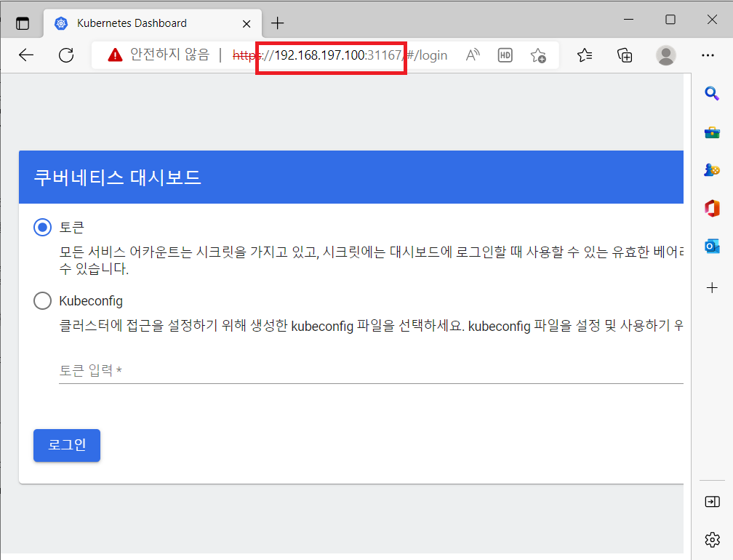The width and height of the screenshot is (733, 560).
Task: Select the 토큰 radio button
Action: click(x=42, y=228)
